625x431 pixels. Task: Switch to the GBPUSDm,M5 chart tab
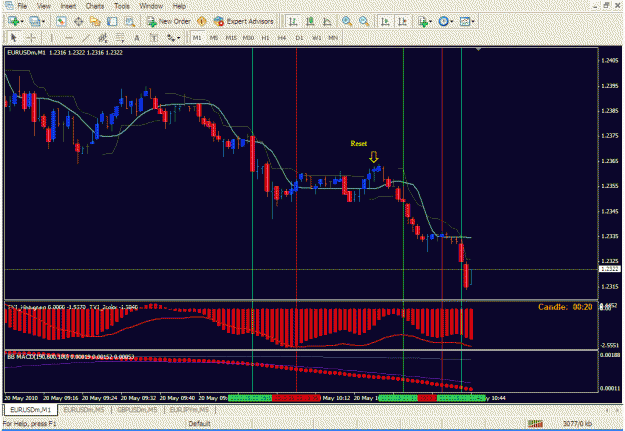tap(137, 409)
